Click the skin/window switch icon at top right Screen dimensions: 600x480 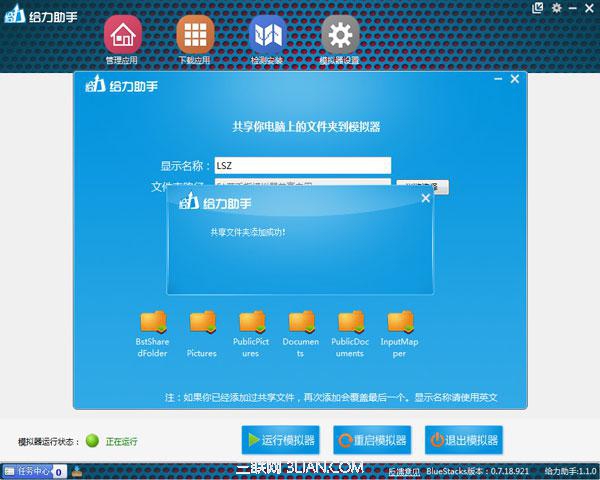[538, 8]
